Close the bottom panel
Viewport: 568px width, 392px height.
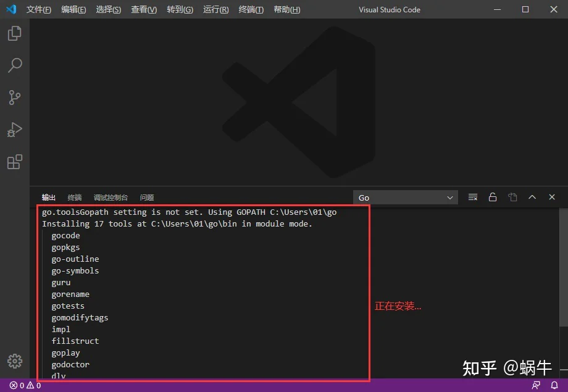coord(552,197)
